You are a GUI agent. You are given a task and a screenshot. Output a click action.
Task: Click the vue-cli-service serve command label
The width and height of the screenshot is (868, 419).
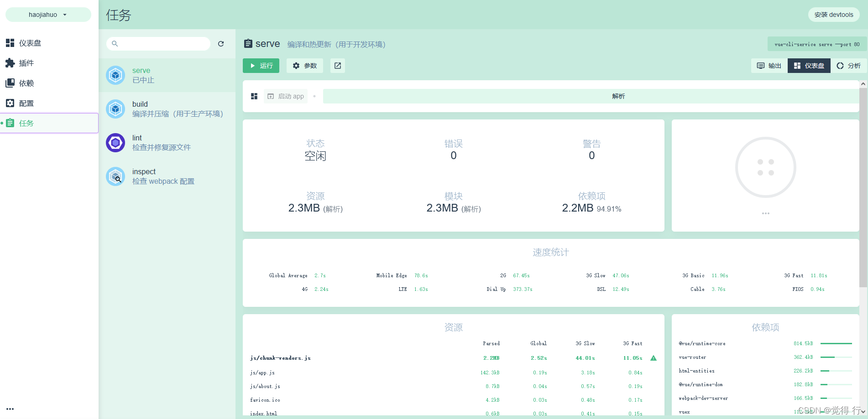click(x=817, y=44)
